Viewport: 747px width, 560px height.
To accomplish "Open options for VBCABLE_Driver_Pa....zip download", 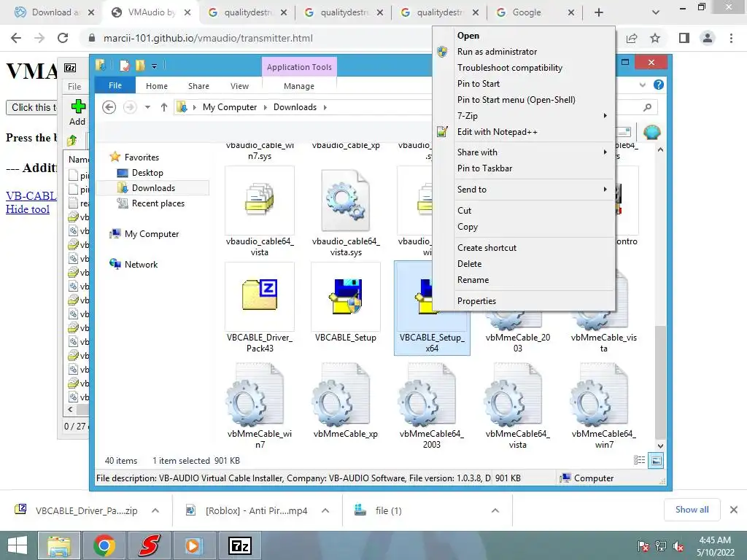I will click(155, 510).
